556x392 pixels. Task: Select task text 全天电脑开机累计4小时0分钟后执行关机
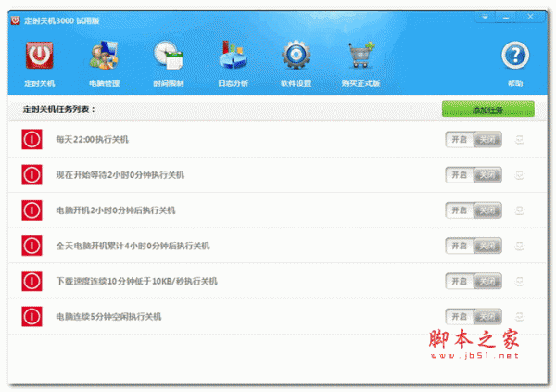pyautogui.click(x=133, y=246)
